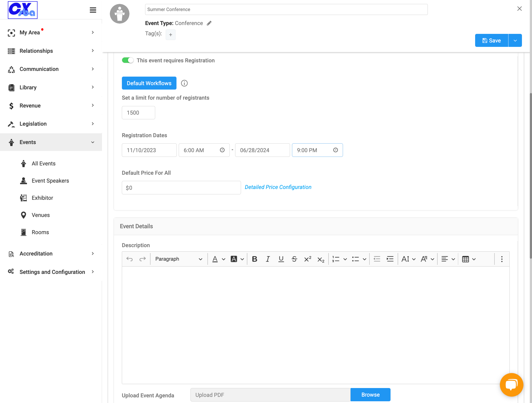Click undo in description editor
The height and width of the screenshot is (403, 532).
(x=129, y=259)
